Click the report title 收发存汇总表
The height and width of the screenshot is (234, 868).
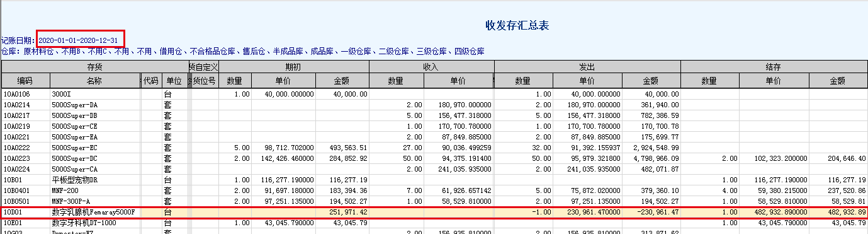(517, 25)
